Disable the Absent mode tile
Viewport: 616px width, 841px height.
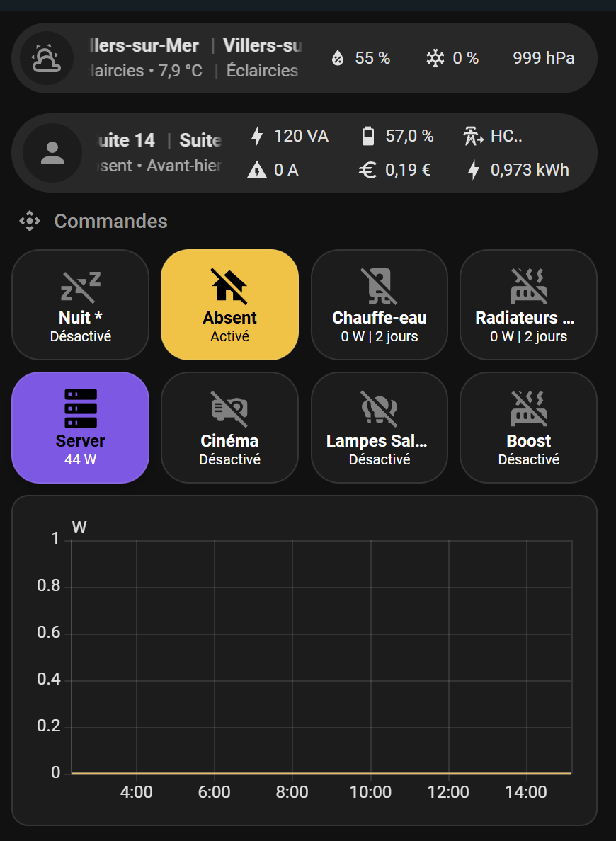click(x=229, y=304)
